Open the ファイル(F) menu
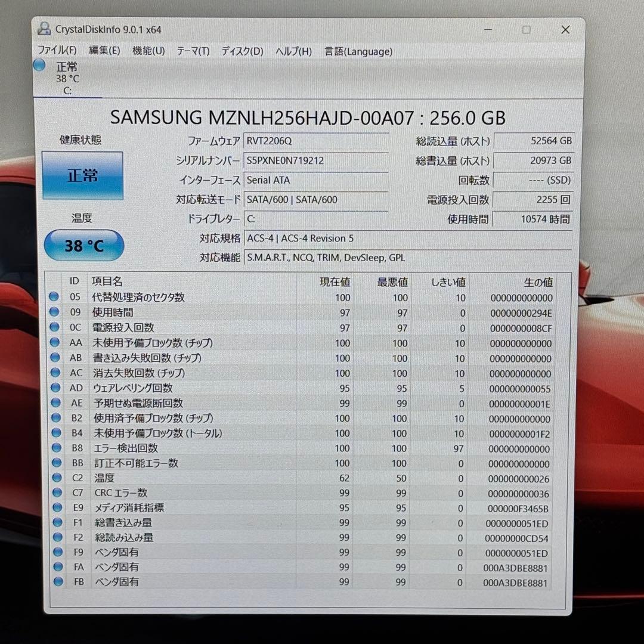644x644 pixels. tap(57, 50)
